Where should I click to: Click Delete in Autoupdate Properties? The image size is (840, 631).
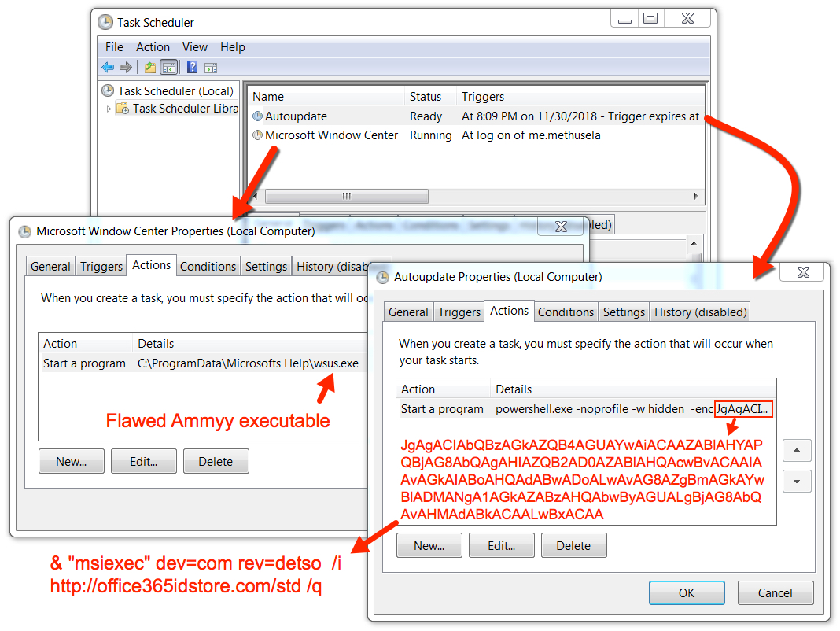click(x=573, y=546)
